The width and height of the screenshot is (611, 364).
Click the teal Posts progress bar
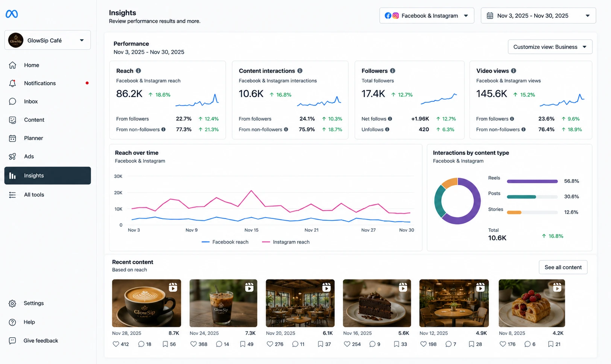pyautogui.click(x=521, y=197)
